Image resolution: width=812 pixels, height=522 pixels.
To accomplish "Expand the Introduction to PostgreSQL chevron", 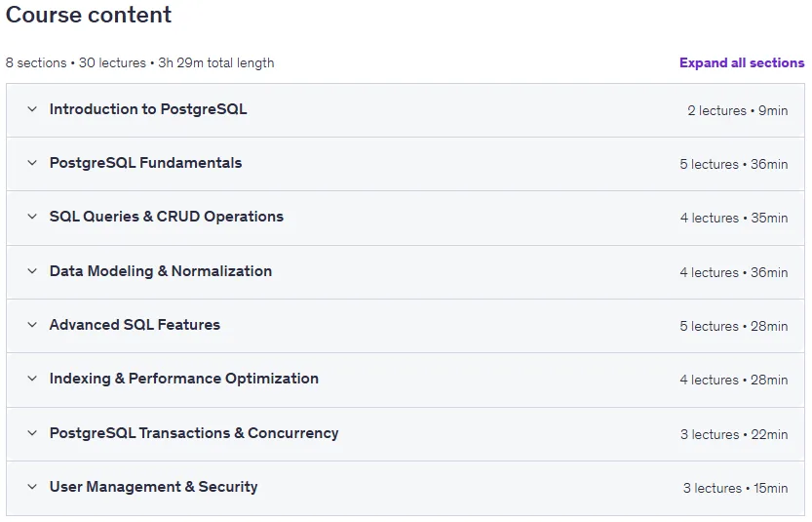I will pos(32,109).
